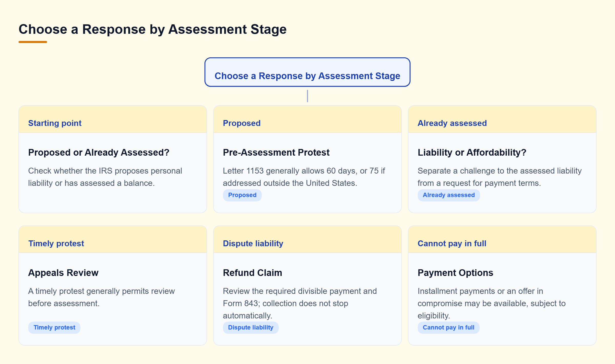615x364 pixels.
Task: Select the "Appeals Review" title
Action: tap(63, 273)
